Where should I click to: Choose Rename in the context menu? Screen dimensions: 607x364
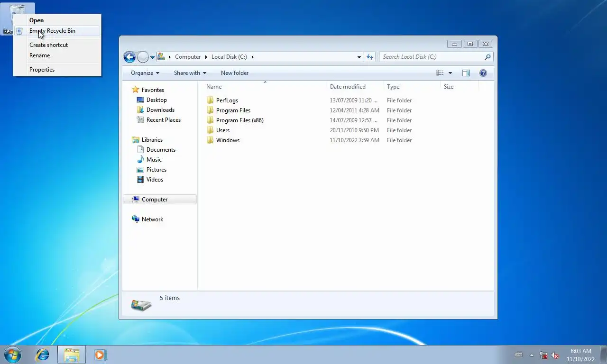pyautogui.click(x=57, y=55)
